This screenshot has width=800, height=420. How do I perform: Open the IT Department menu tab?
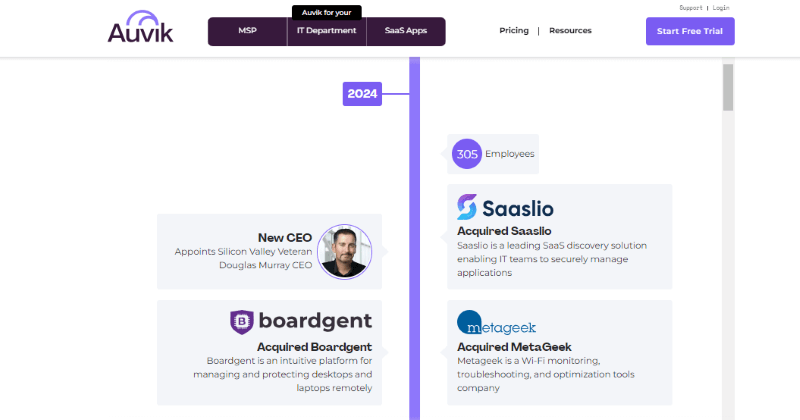click(327, 31)
